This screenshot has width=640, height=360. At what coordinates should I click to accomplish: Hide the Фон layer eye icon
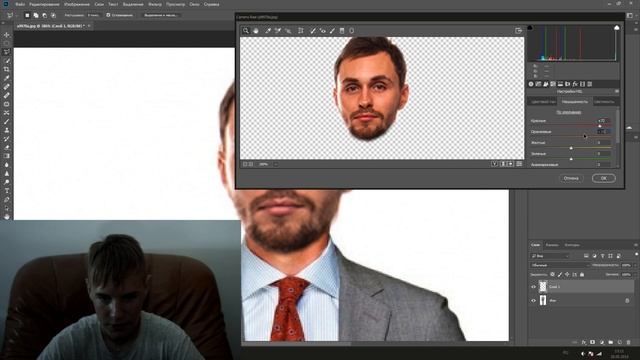(533, 301)
